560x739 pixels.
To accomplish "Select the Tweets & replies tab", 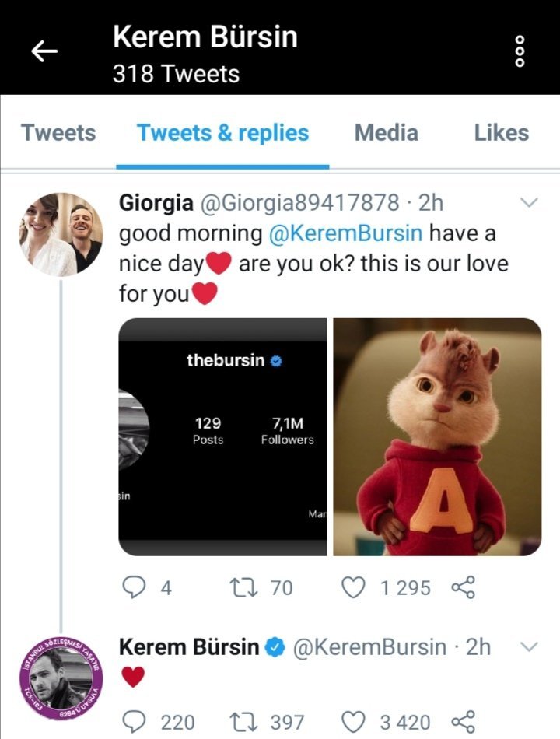I will [223, 133].
